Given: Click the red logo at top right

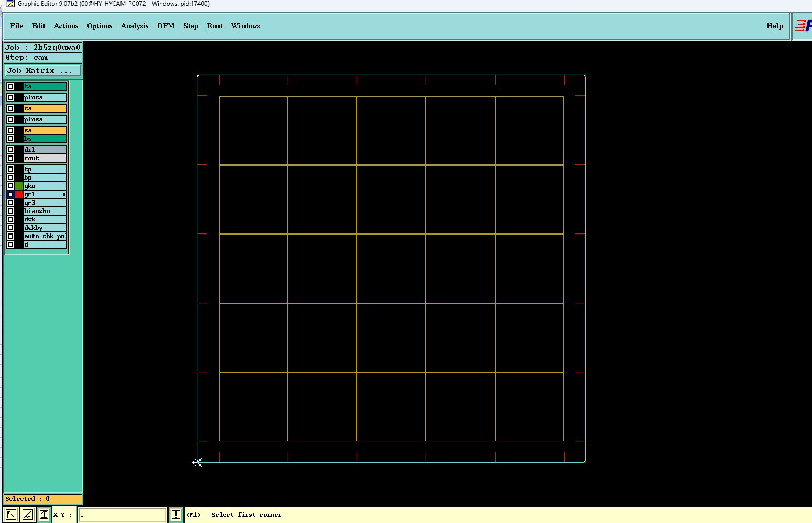Looking at the screenshot, I should [x=803, y=26].
